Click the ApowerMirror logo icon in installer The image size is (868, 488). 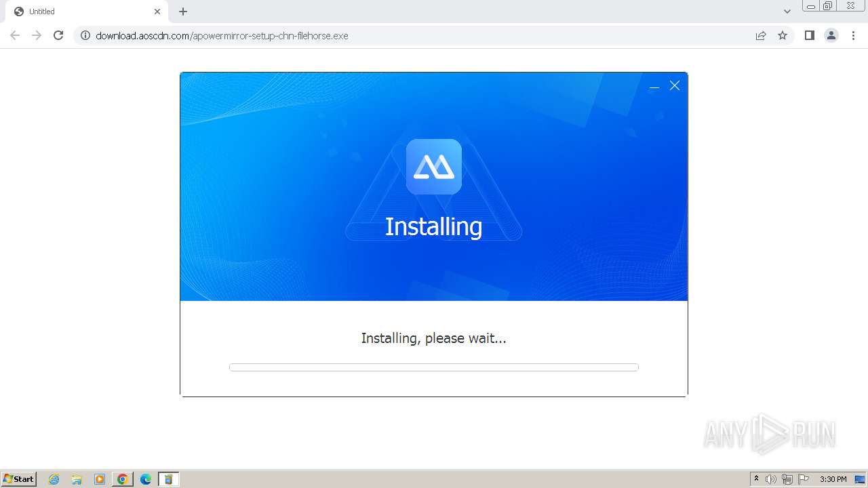click(x=434, y=167)
